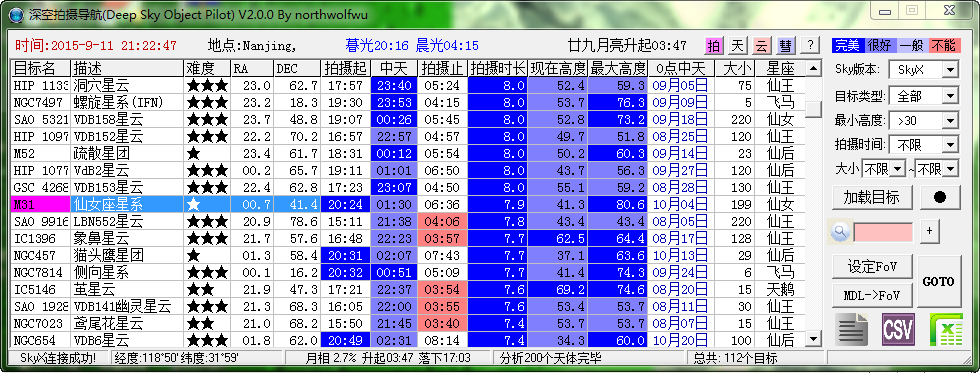This screenshot has width=980, height=373.
Task: Select the NGC654 target row
Action: (409, 340)
